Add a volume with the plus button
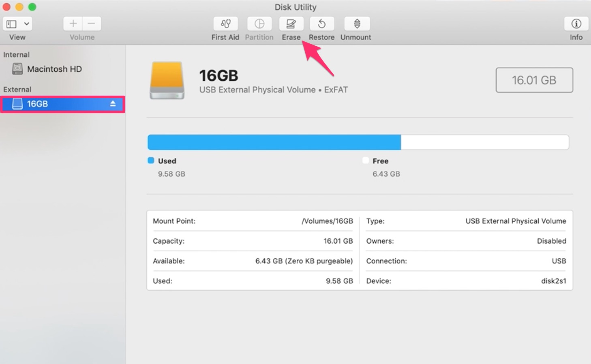This screenshot has height=364, width=591. (x=73, y=24)
